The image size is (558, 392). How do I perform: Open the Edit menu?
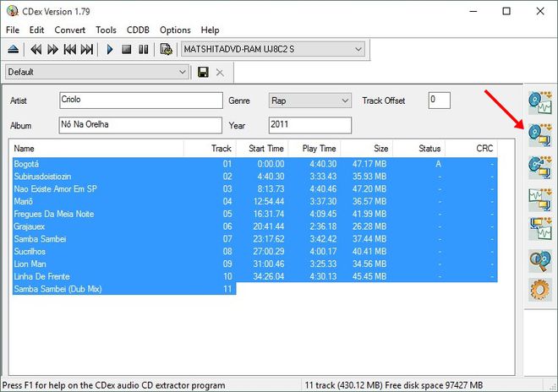(36, 30)
